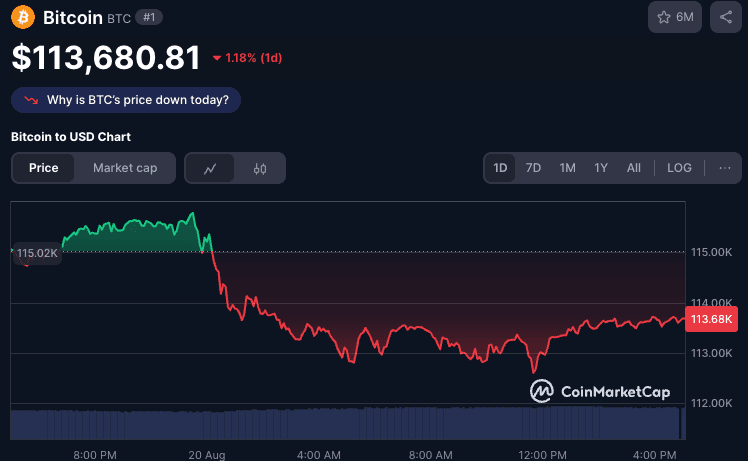Select the 1M time range tab
Screen dimensions: 748x461
pyautogui.click(x=567, y=168)
